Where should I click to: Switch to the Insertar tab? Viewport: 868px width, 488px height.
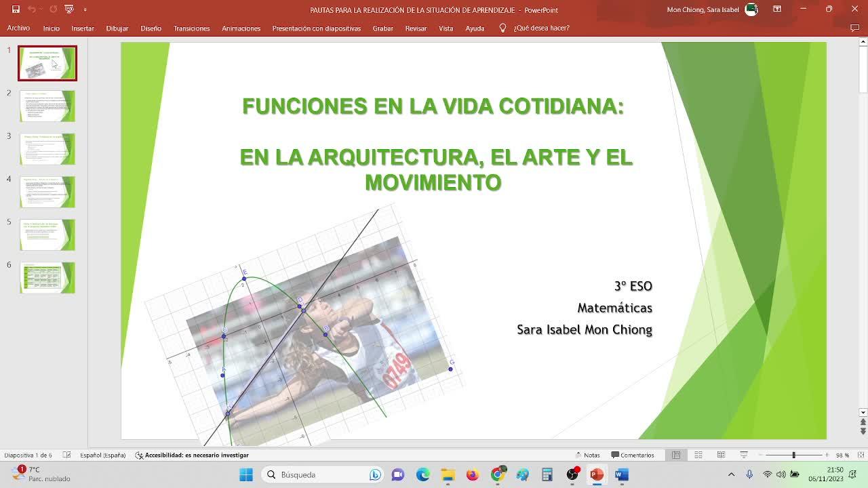point(83,28)
